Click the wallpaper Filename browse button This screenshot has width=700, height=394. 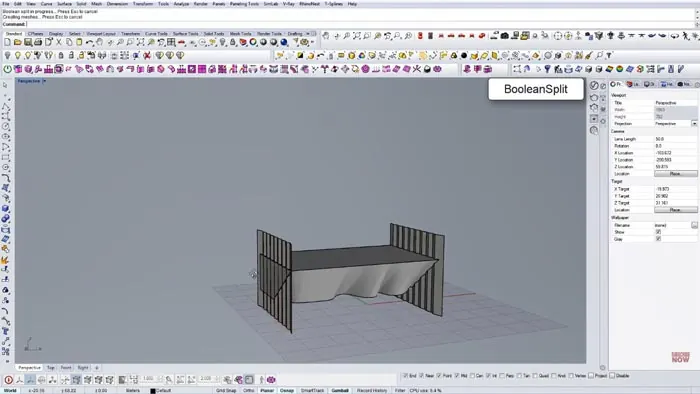[x=695, y=225]
